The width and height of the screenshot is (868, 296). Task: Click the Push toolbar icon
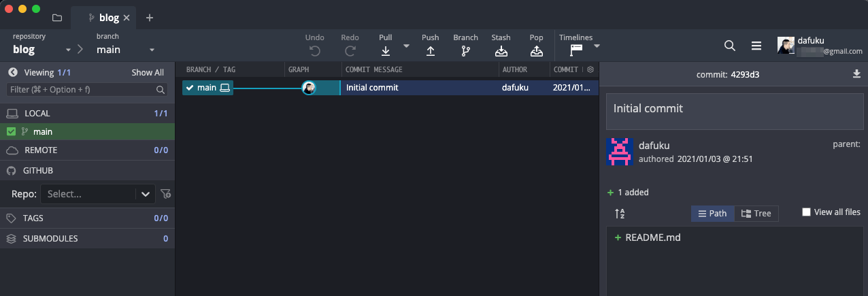(430, 50)
